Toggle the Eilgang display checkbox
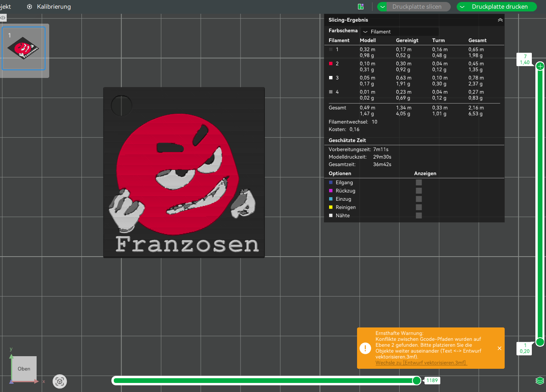 419,183
